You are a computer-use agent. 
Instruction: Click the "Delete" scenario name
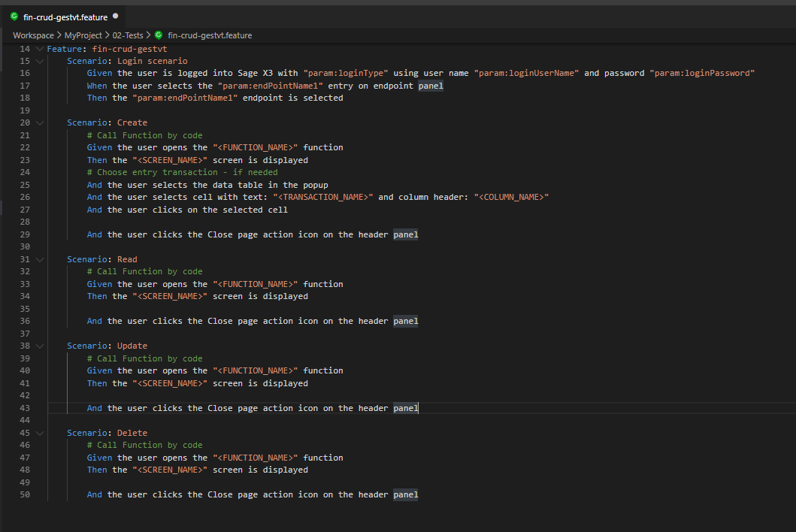[132, 433]
